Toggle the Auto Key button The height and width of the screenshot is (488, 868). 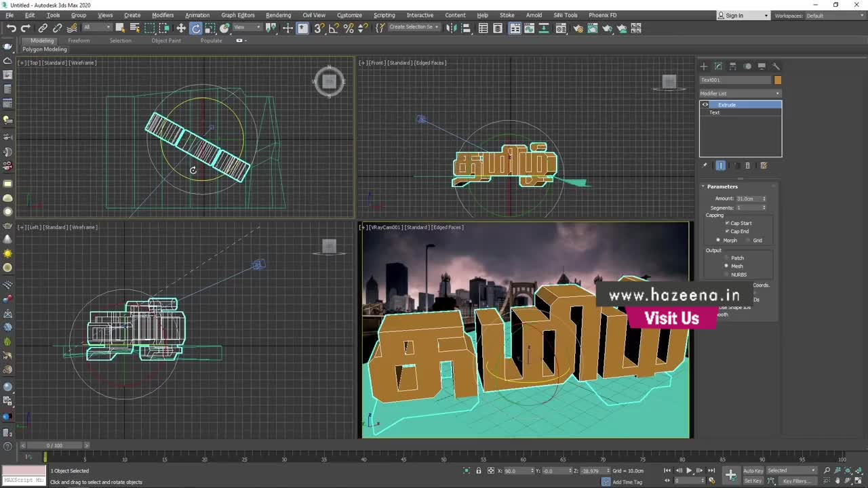[x=753, y=470]
